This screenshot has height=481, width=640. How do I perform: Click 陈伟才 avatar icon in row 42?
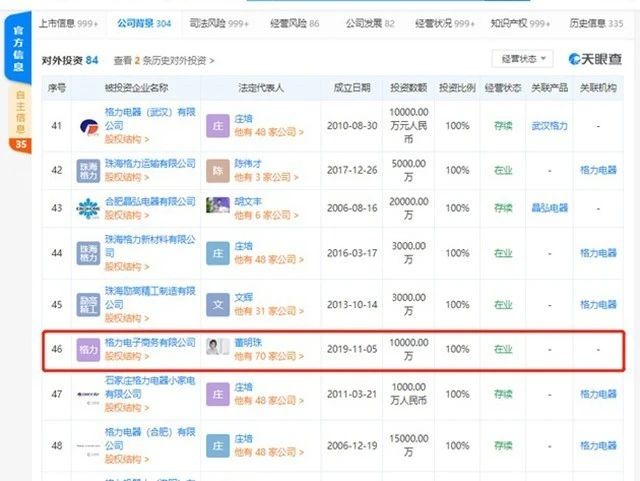click(x=218, y=171)
